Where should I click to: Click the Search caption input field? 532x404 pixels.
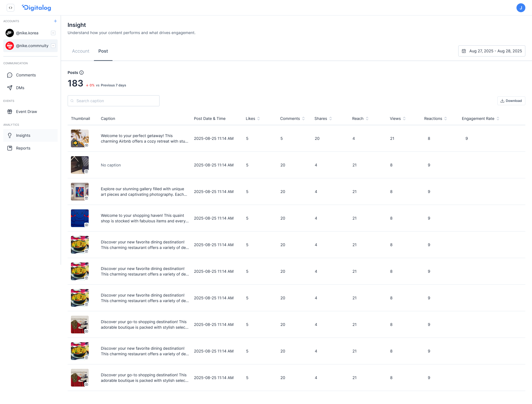click(113, 101)
